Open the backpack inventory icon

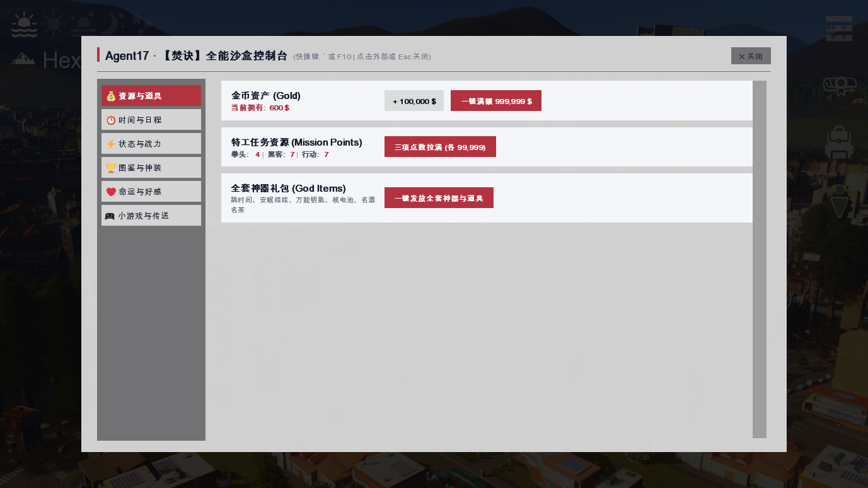pos(839,142)
